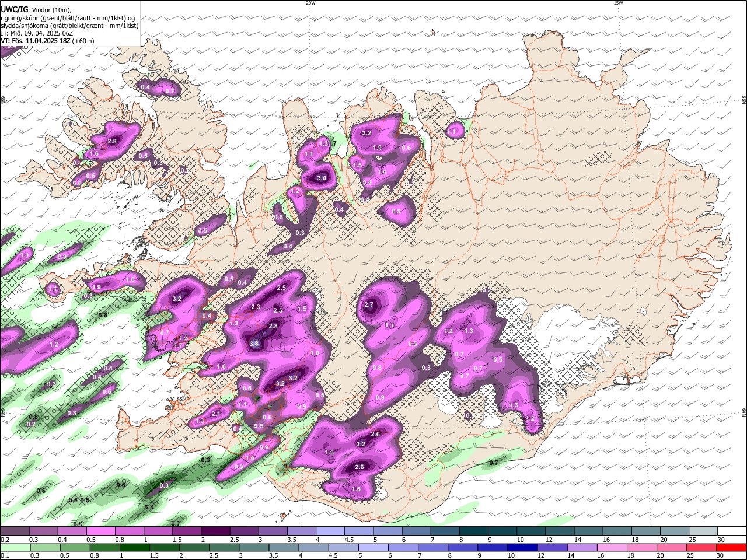Pick the dark green 1–1.5 rain scale swatch
The image size is (747, 560).
click(134, 547)
